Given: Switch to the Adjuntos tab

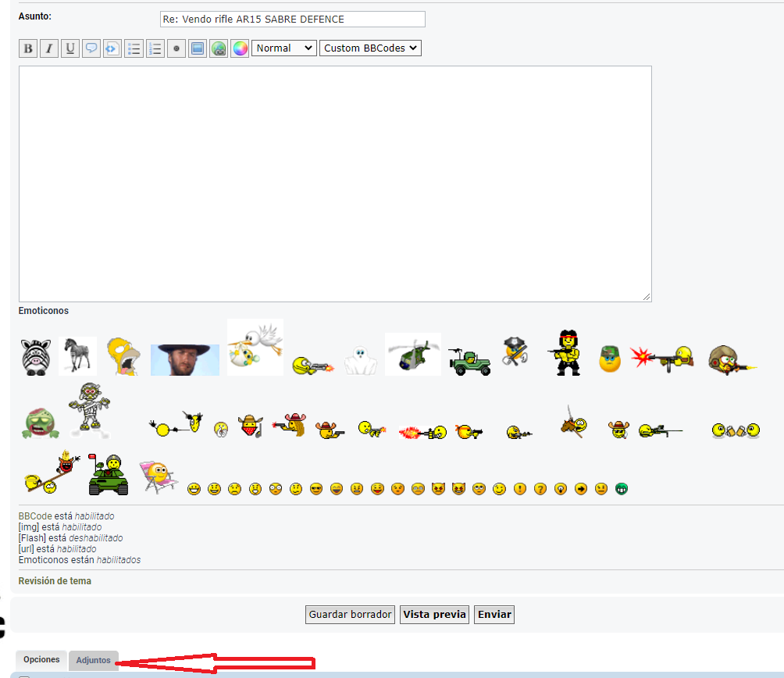Looking at the screenshot, I should 94,660.
